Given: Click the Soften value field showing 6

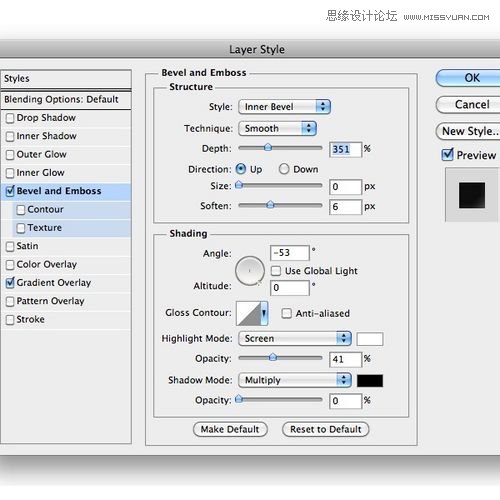Looking at the screenshot, I should [345, 207].
